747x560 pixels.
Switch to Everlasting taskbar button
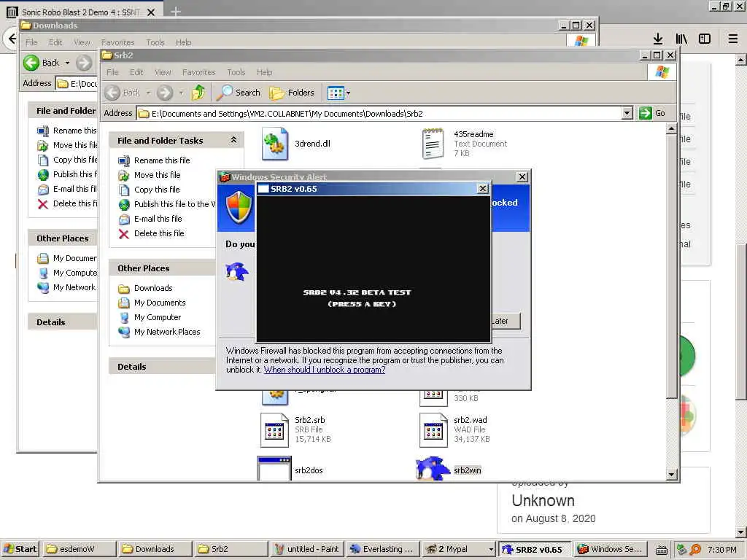click(x=382, y=549)
